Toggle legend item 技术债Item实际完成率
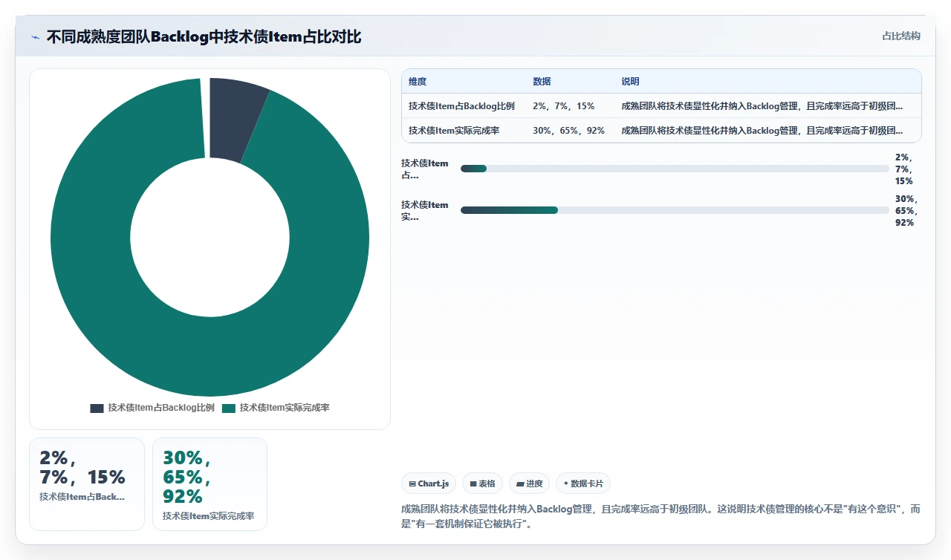This screenshot has width=951, height=560. point(276,408)
